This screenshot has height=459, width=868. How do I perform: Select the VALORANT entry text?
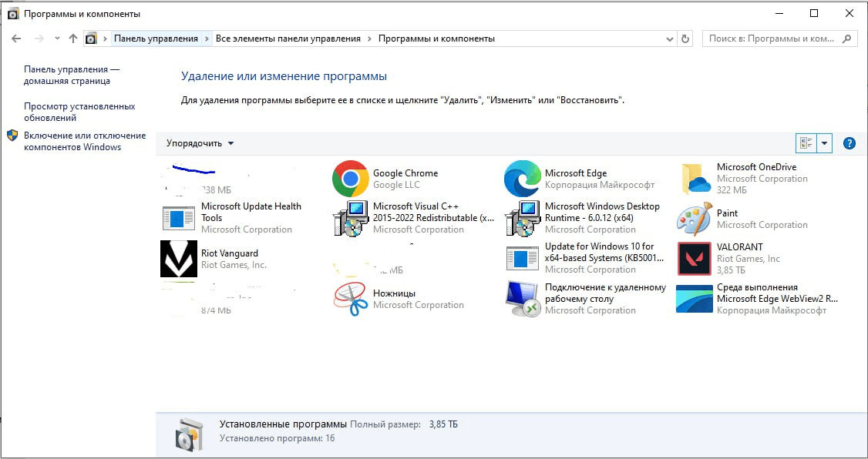click(739, 246)
